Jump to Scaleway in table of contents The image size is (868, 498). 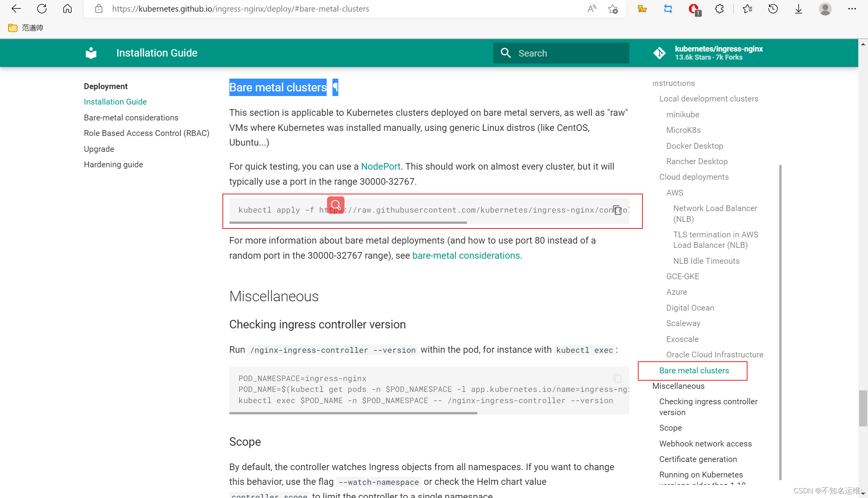683,323
